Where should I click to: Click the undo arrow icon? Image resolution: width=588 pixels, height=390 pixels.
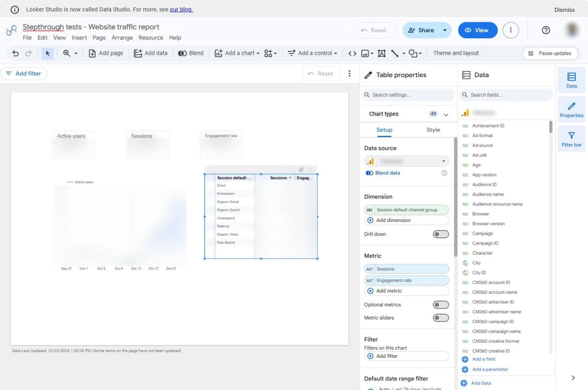pyautogui.click(x=16, y=53)
